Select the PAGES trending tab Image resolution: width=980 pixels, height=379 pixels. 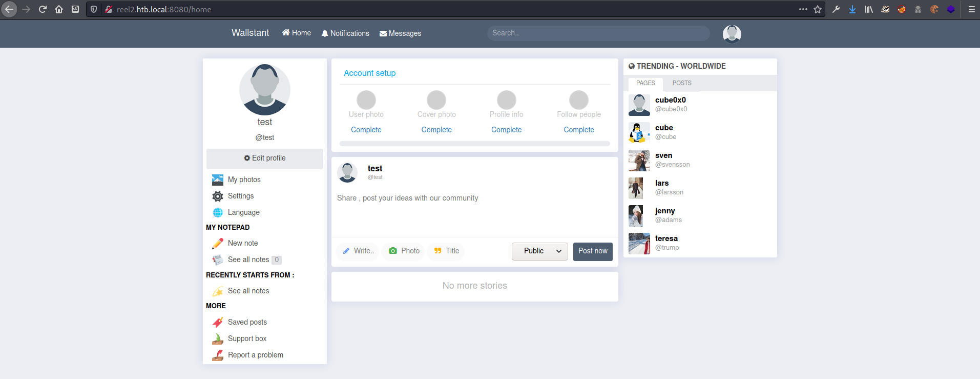(645, 83)
